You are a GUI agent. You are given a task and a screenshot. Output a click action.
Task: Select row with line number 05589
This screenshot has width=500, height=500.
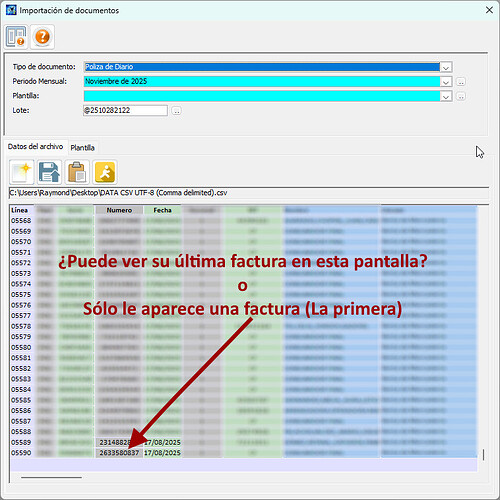coord(243,442)
